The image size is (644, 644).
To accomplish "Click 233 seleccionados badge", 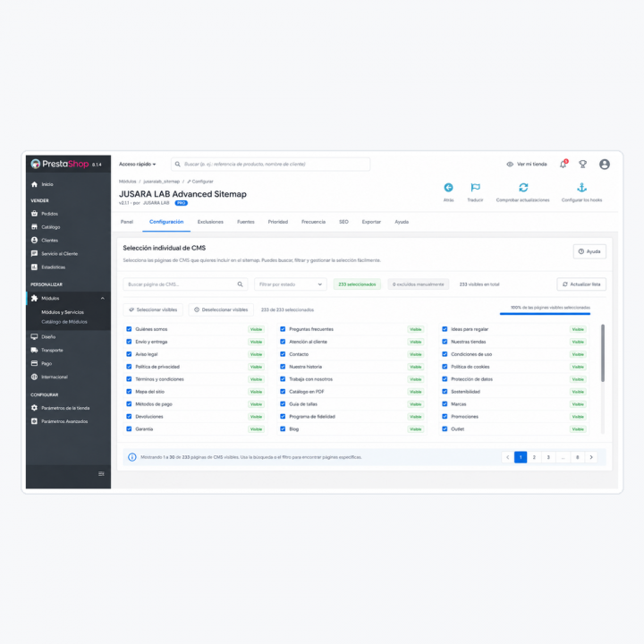I will click(357, 284).
